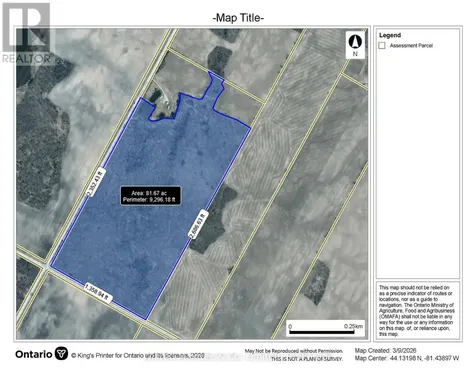
Task: Click the 1,358.94 ft measurement label
Action: 98,293
